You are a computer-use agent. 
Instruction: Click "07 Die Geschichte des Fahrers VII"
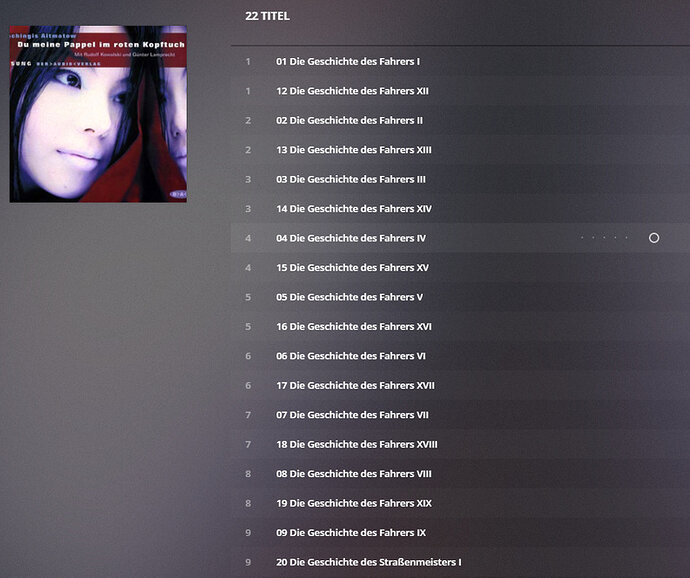pos(352,415)
